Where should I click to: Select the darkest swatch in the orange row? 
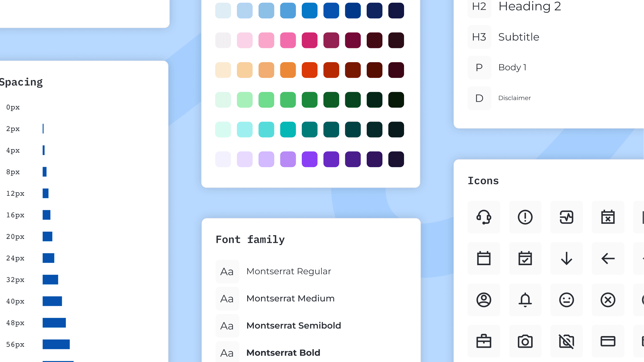pyautogui.click(x=396, y=70)
